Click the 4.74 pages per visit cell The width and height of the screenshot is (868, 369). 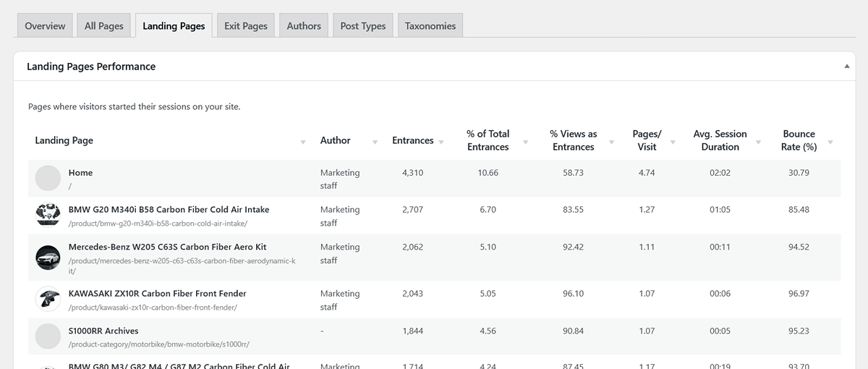click(x=647, y=173)
